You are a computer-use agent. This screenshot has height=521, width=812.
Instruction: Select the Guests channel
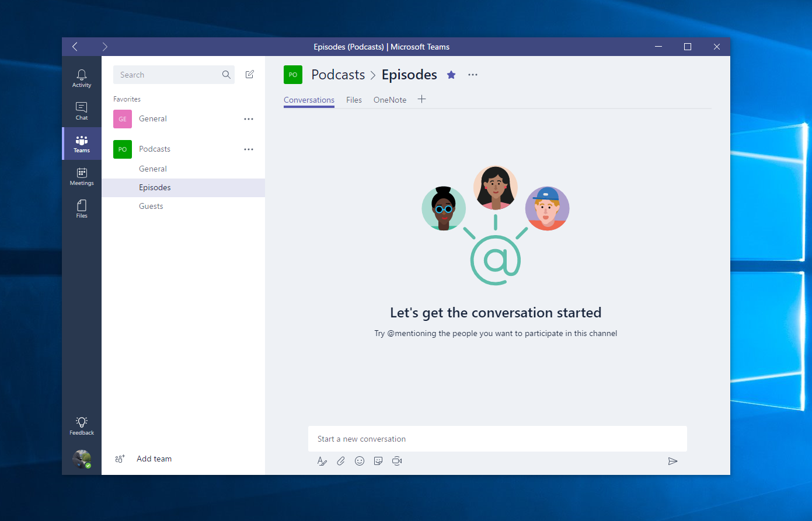coord(151,206)
